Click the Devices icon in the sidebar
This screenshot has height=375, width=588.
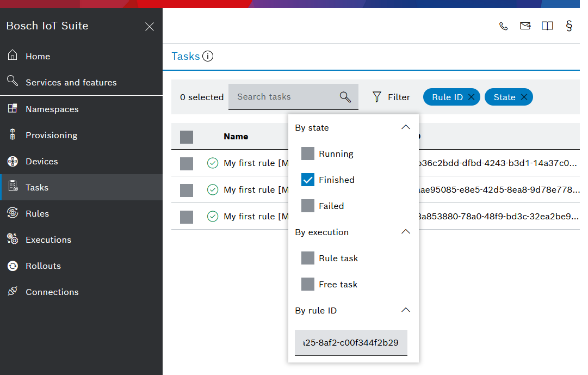[13, 162]
